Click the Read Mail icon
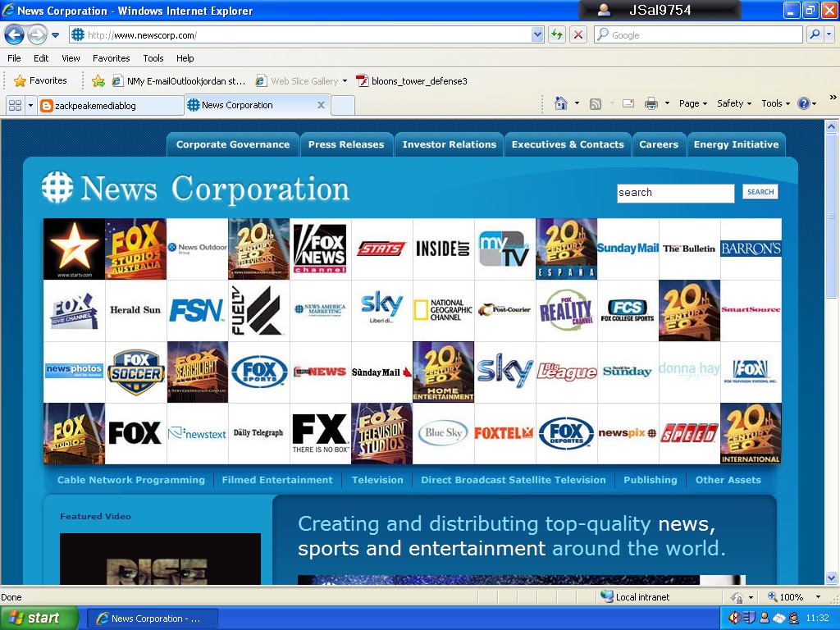The height and width of the screenshot is (630, 840). tap(628, 103)
